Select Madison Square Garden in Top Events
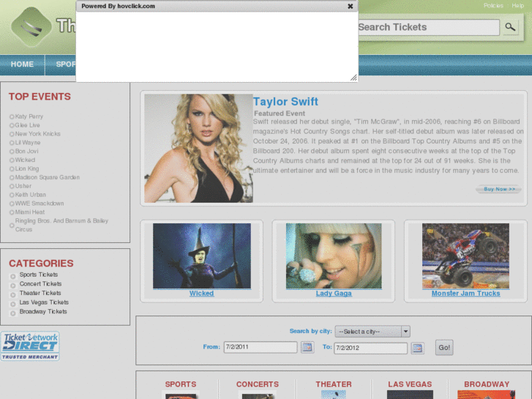This screenshot has width=532, height=399. point(47,177)
